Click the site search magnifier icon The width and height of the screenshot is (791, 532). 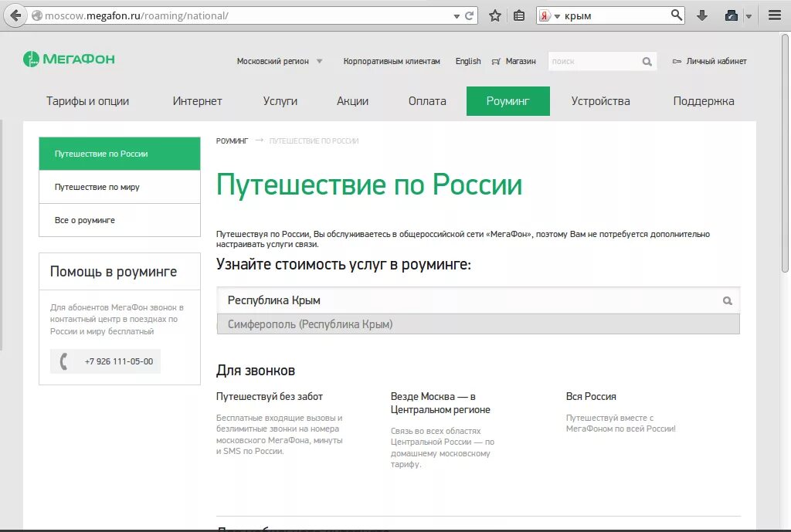tap(647, 62)
